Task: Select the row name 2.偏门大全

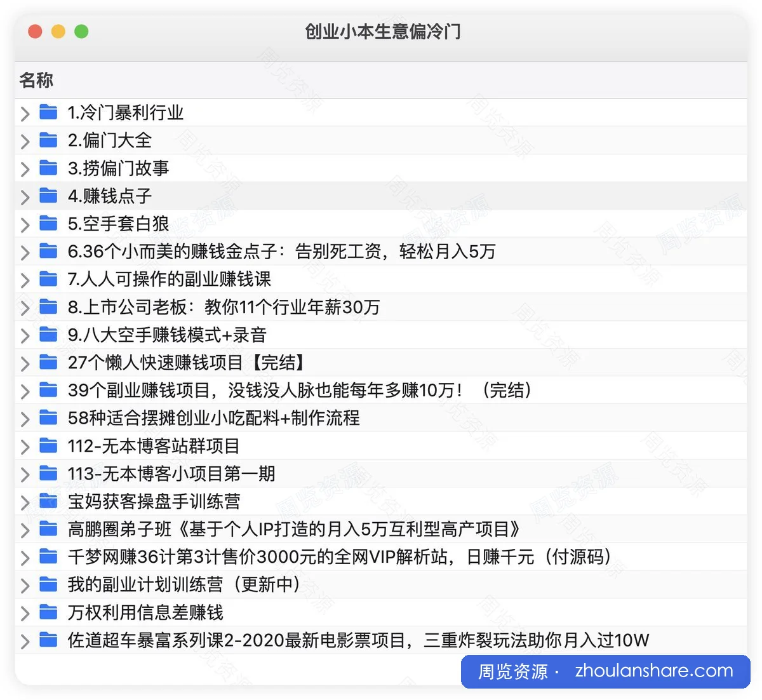Action: pos(110,140)
